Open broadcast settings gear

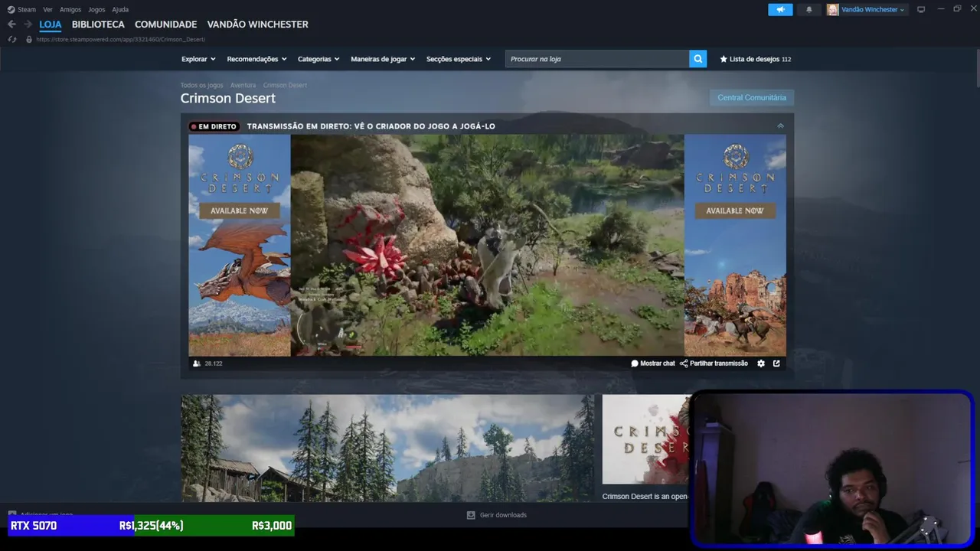[x=761, y=364]
